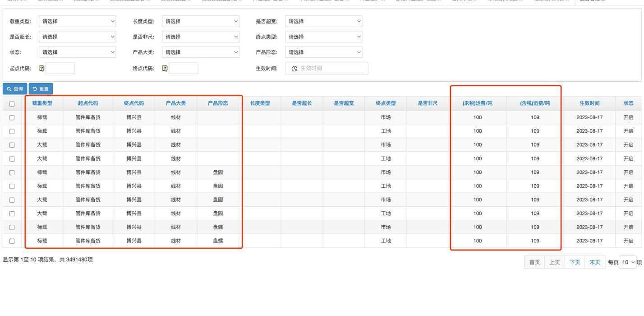Open the 载重类型 filter dropdown
The width and height of the screenshot is (644, 316).
click(78, 21)
